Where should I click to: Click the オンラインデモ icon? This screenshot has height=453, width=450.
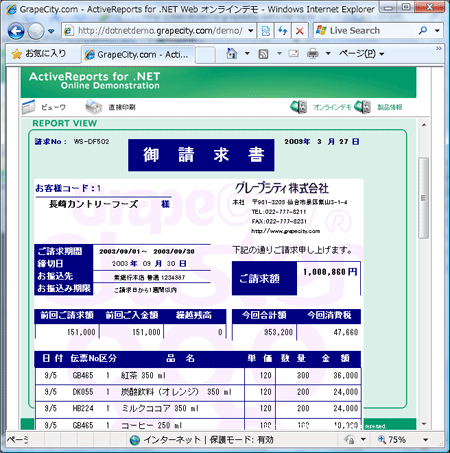[299, 107]
